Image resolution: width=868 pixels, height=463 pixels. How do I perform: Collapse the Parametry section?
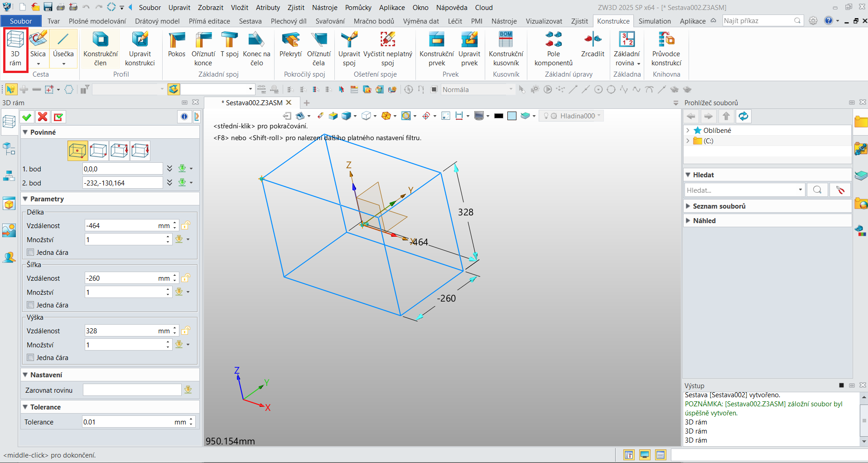click(25, 199)
